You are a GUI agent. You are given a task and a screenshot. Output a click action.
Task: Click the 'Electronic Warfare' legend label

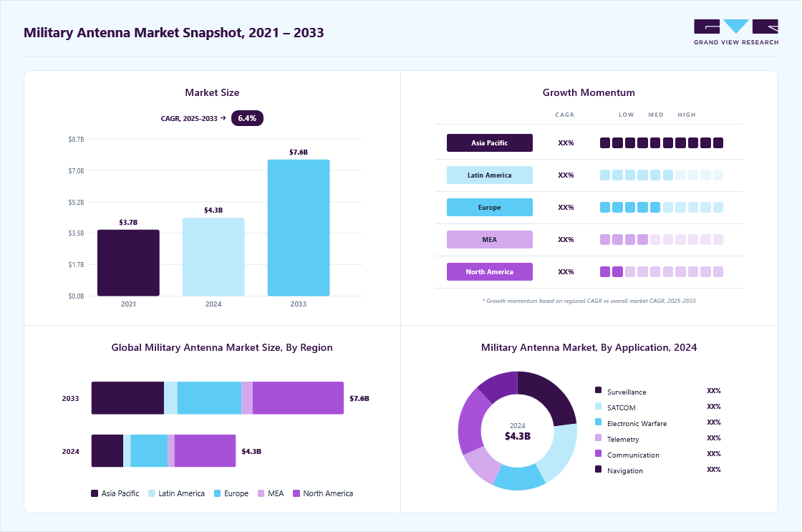tap(637, 424)
